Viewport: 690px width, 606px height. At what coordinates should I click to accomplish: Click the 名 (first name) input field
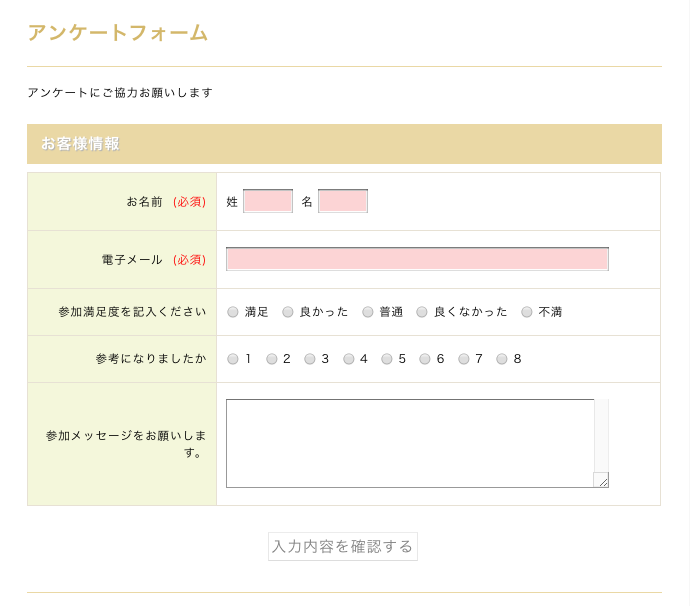coord(343,201)
